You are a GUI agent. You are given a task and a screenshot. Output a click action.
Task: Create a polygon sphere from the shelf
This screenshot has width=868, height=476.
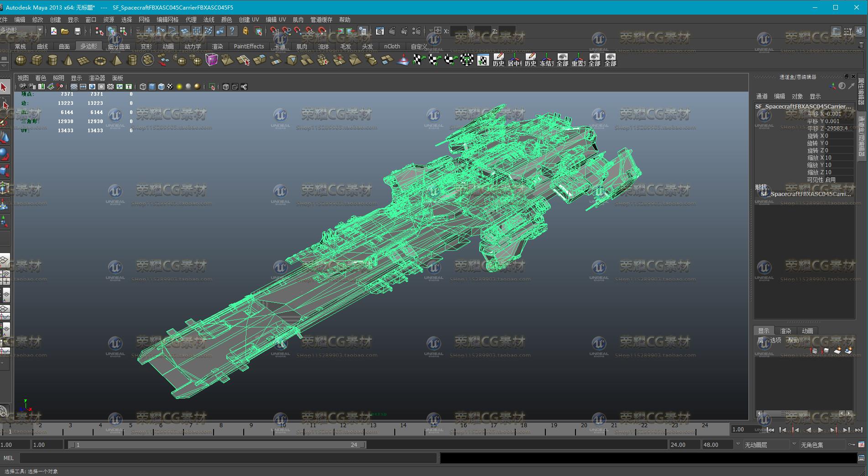click(x=21, y=60)
